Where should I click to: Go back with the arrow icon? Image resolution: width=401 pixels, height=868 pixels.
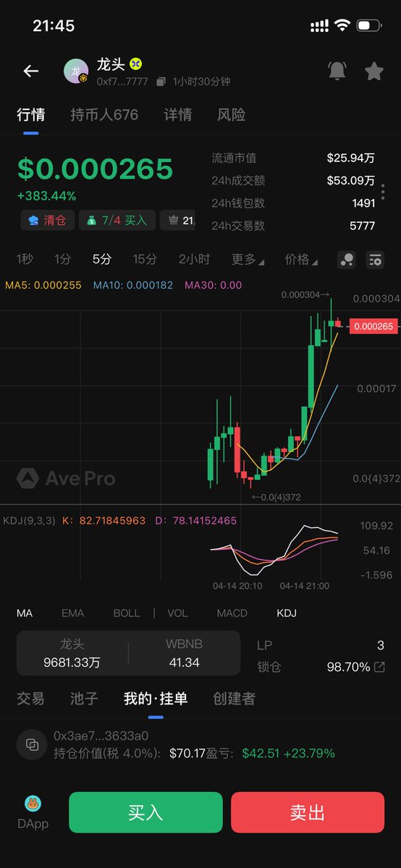(30, 71)
